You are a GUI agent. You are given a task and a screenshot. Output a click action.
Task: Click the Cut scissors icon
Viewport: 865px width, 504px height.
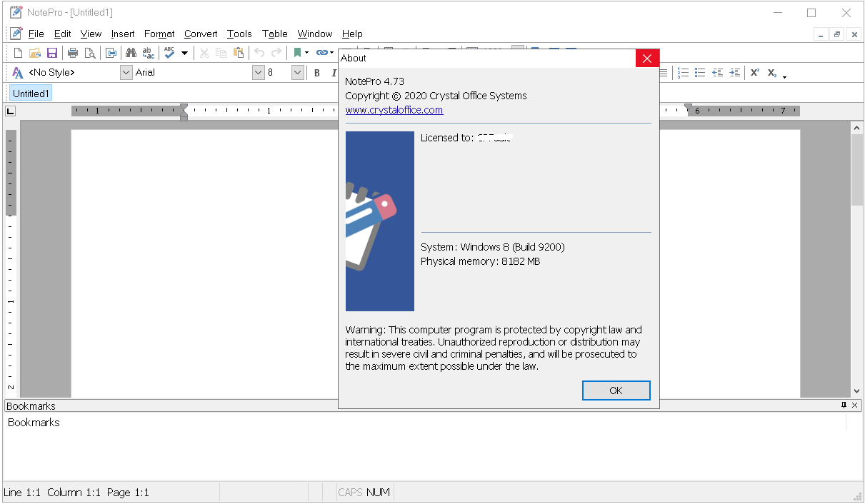tap(204, 53)
